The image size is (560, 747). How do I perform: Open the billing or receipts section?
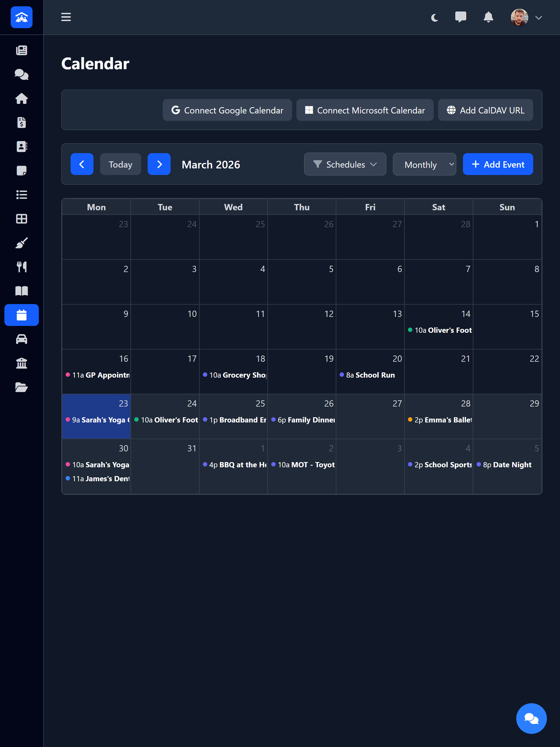[22, 122]
